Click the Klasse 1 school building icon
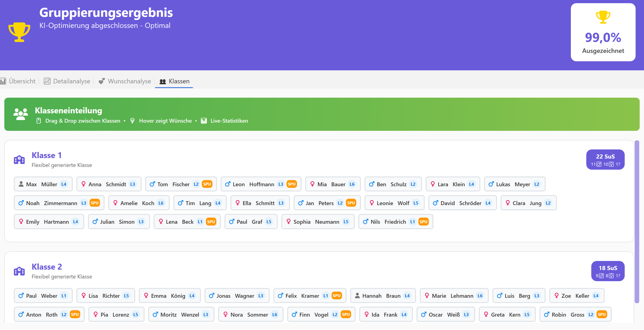 click(x=19, y=159)
